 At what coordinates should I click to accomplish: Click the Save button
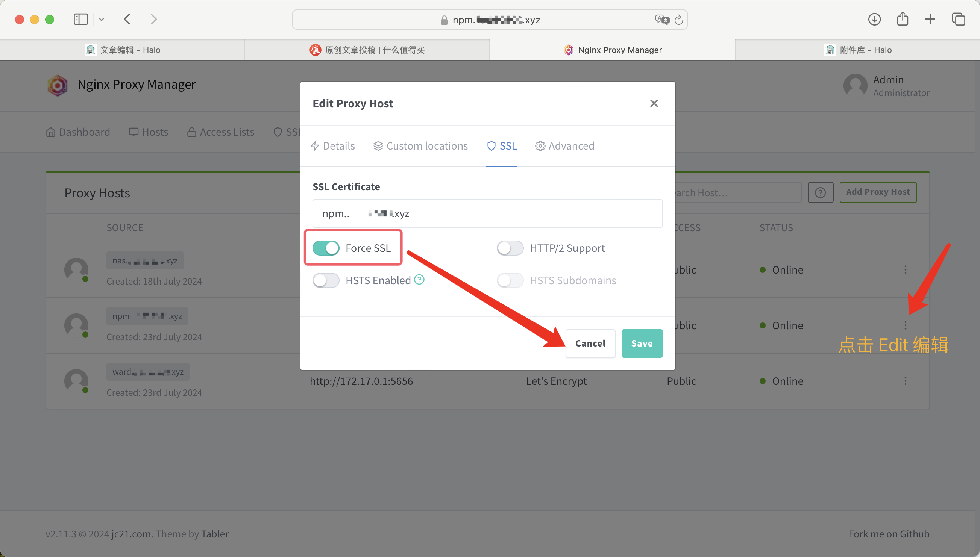tap(642, 343)
